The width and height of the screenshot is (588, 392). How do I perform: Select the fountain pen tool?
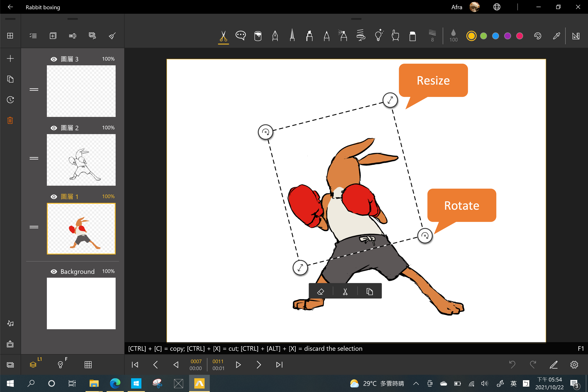click(275, 36)
